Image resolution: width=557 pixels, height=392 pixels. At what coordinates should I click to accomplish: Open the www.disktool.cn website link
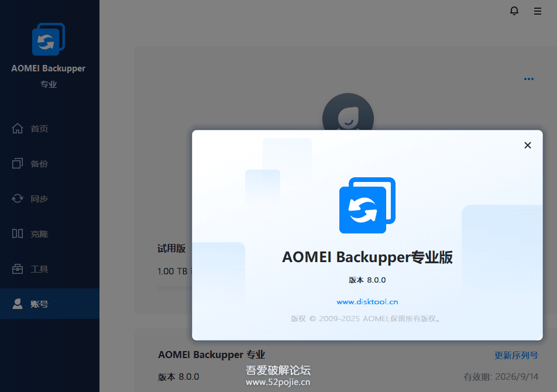[367, 301]
